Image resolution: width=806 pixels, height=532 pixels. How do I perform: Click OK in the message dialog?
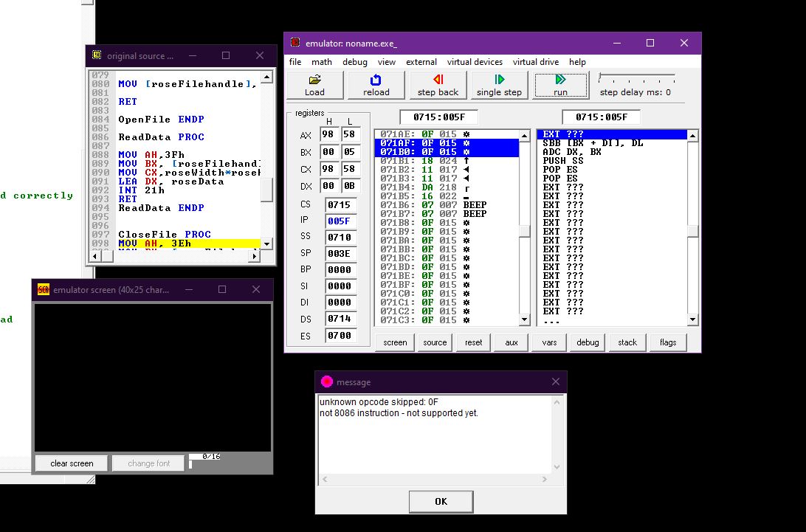[441, 501]
